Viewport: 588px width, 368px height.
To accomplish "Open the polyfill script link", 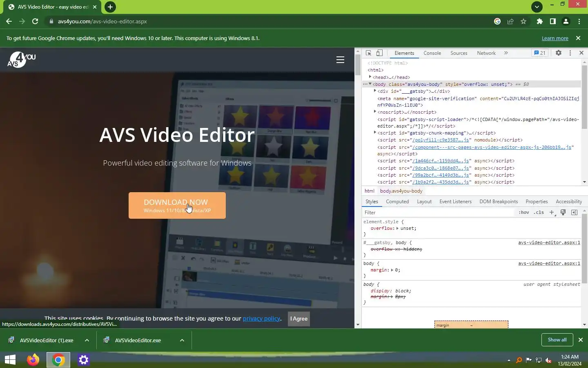I will [441, 140].
